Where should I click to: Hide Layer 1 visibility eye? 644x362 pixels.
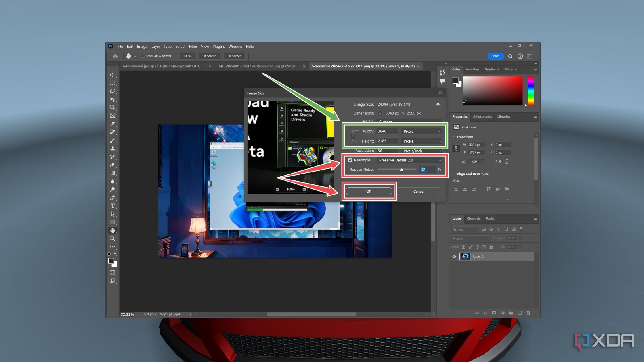pos(454,257)
